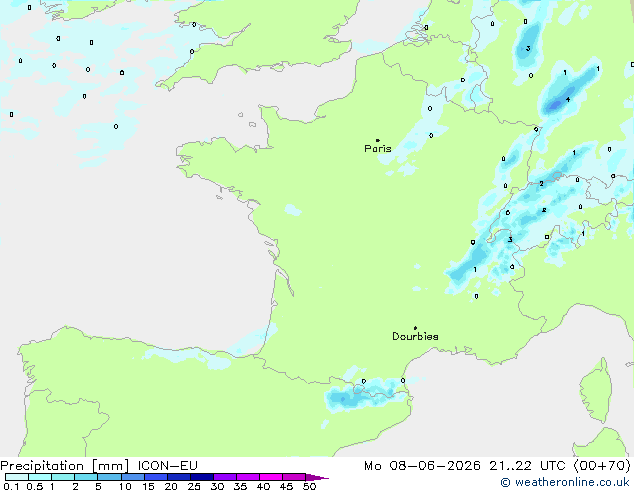Click the 30 legend scale label
This screenshot has width=634, height=490.
tap(217, 486)
